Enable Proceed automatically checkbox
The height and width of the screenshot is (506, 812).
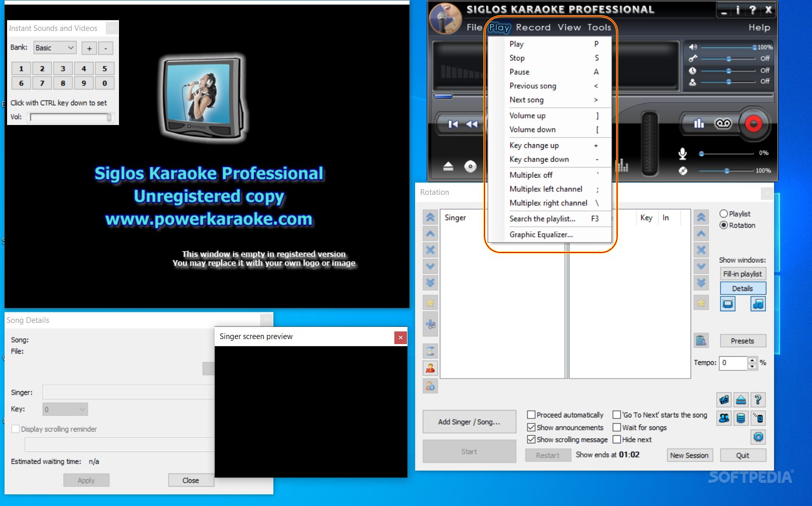click(x=531, y=415)
